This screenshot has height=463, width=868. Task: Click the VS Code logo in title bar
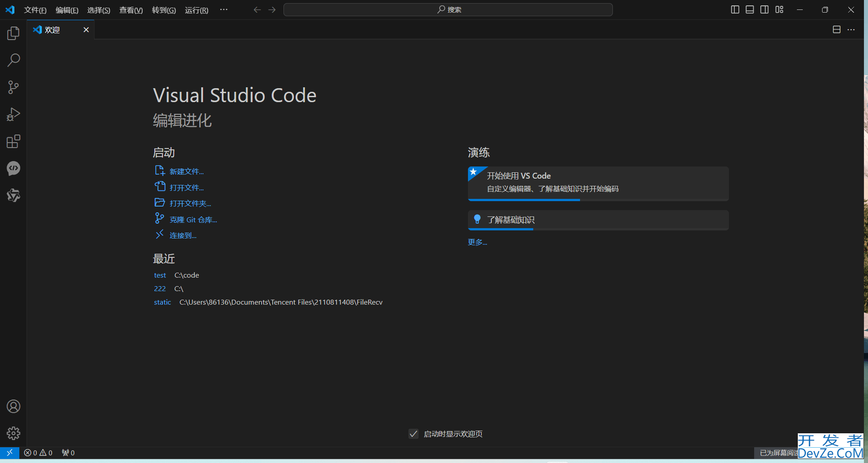(10, 9)
